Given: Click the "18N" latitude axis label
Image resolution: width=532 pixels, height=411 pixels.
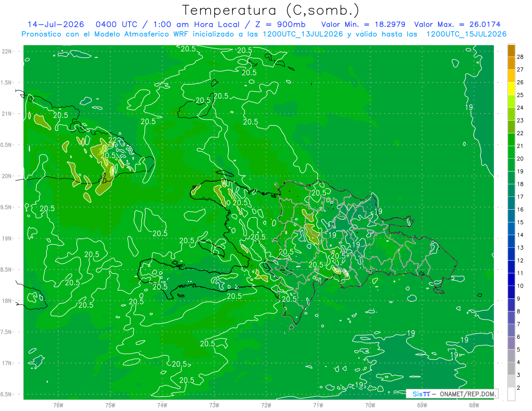Looking at the screenshot, I should (x=6, y=301).
